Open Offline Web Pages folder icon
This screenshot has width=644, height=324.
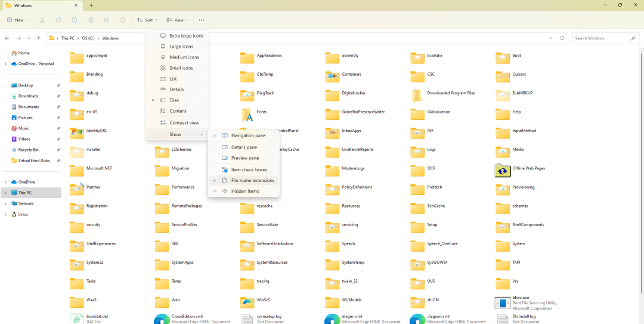click(503, 170)
